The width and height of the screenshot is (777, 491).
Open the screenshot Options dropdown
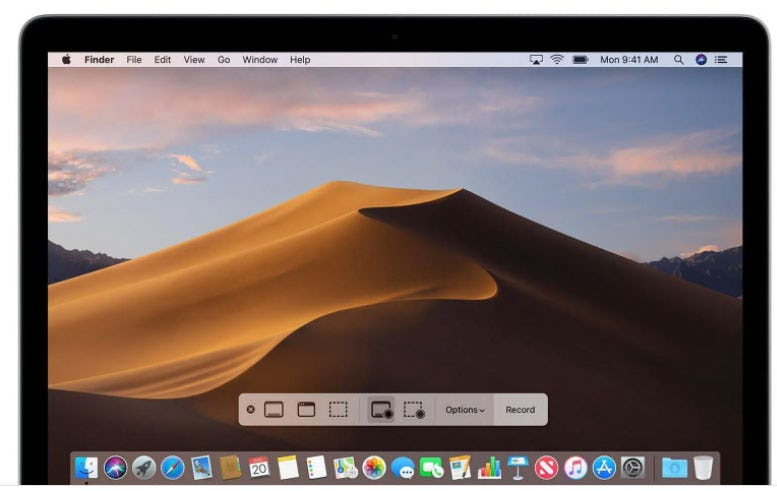465,410
